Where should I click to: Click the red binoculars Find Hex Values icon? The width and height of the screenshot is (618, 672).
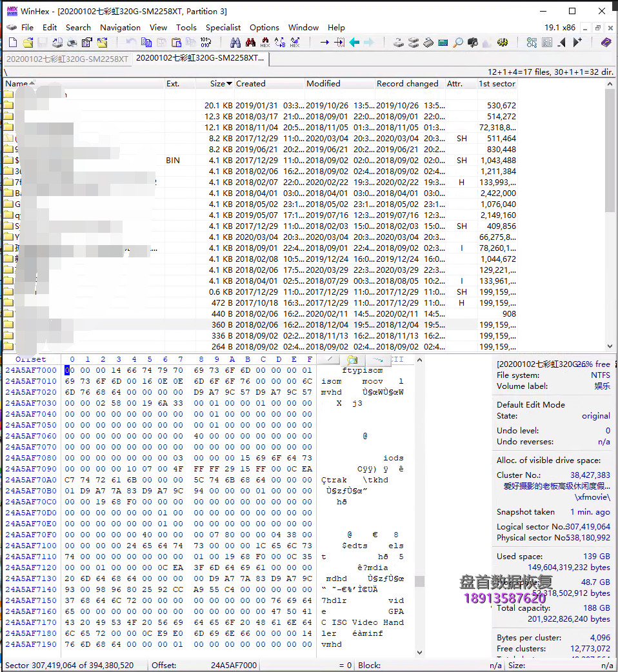[x=250, y=43]
